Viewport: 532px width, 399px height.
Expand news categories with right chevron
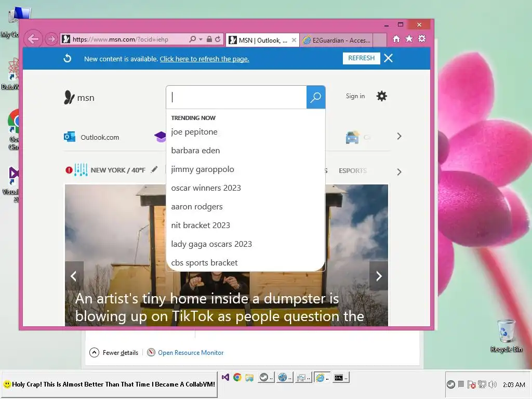[x=399, y=172]
